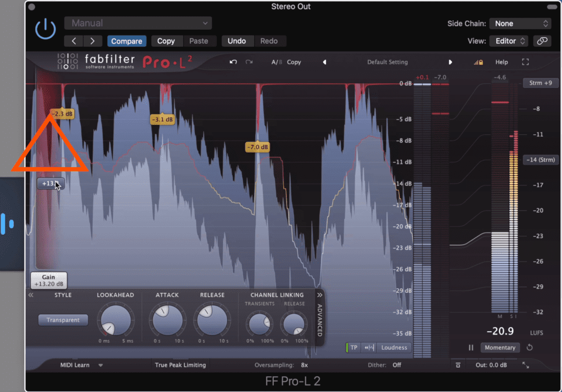Enable MIDI Learn

click(75, 365)
